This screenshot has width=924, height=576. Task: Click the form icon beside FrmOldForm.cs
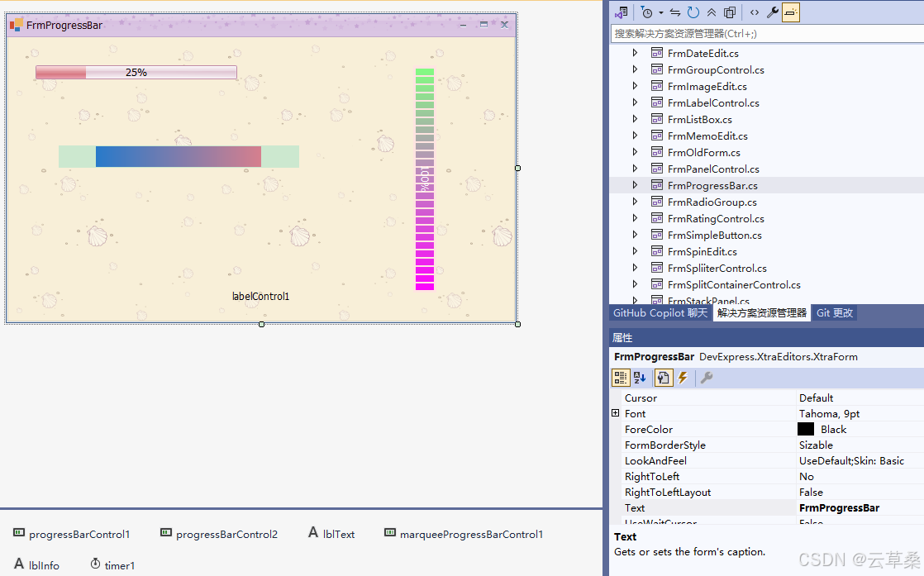(657, 152)
